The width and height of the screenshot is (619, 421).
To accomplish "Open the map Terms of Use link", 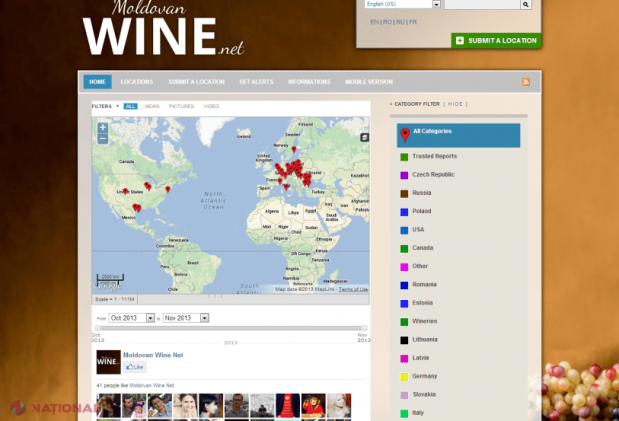I will [x=353, y=289].
